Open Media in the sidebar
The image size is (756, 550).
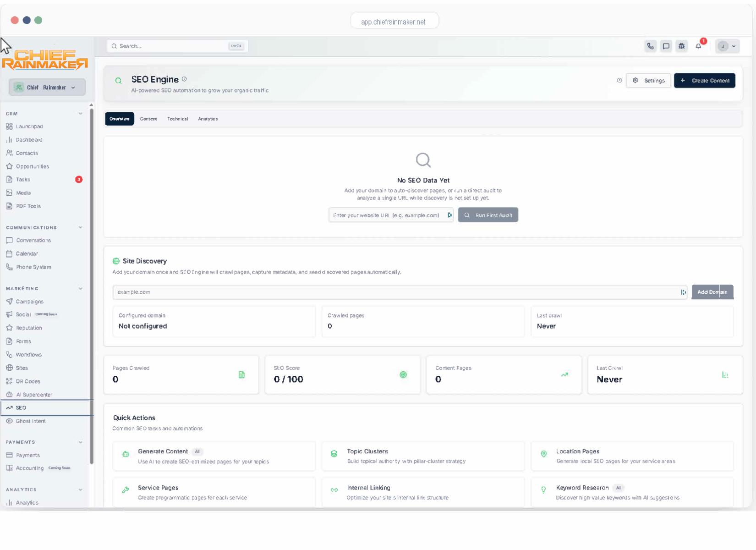[23, 193]
